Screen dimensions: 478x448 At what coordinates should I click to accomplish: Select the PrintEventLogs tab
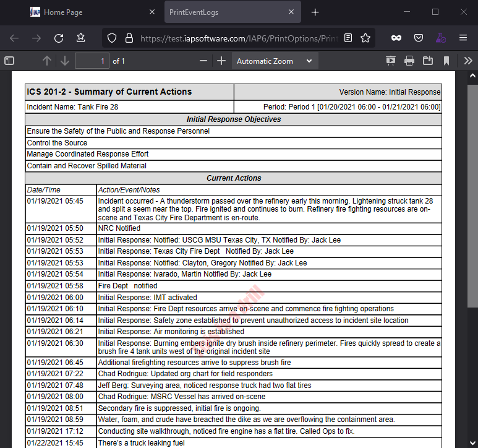233,12
